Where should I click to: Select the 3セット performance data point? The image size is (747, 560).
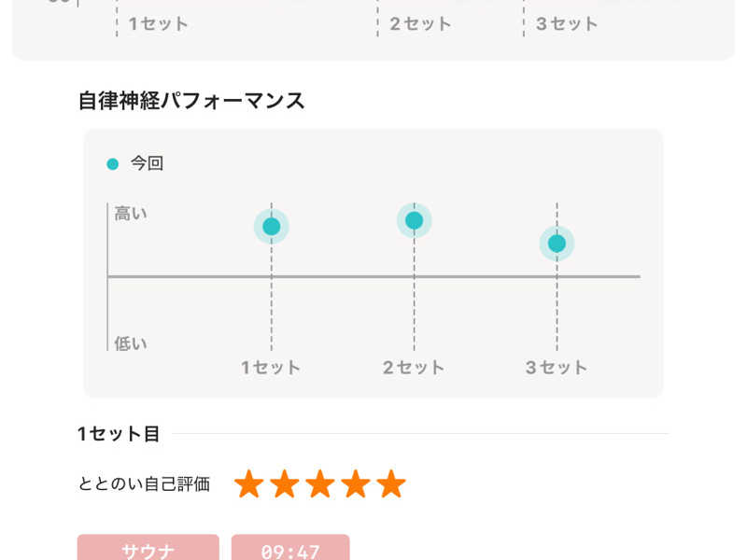tap(557, 243)
